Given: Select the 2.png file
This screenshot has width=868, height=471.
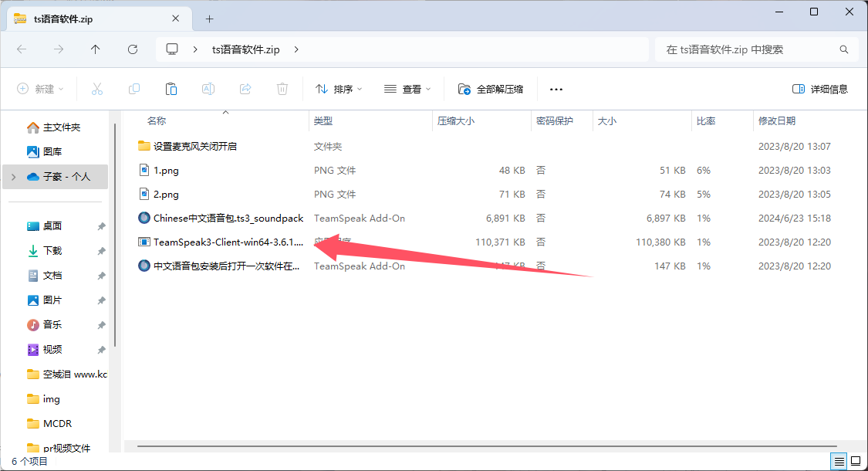Looking at the screenshot, I should 158,194.
